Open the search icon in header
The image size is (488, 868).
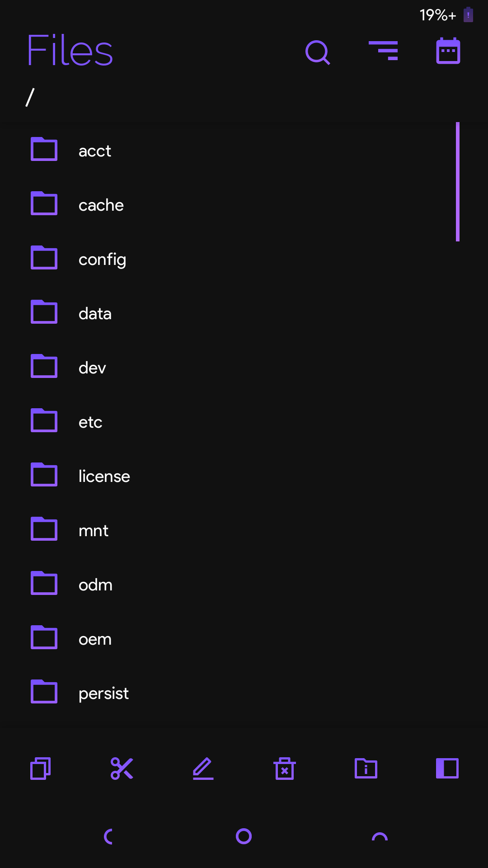(x=318, y=52)
